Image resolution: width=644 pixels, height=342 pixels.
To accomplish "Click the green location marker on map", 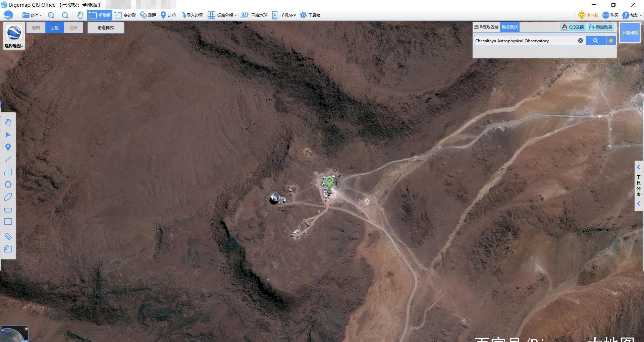I will 330,182.
